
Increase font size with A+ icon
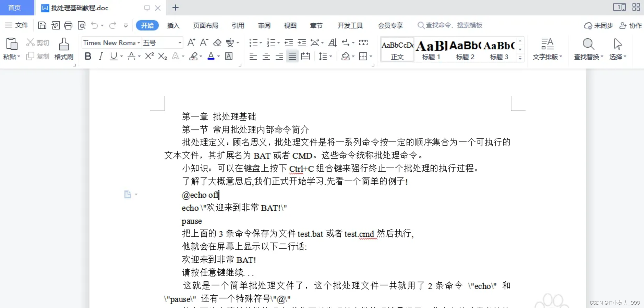(191, 42)
